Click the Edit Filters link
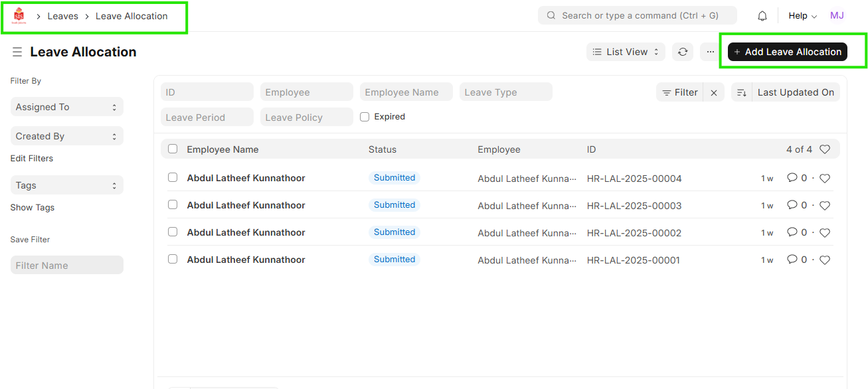The height and width of the screenshot is (389, 868). tap(32, 159)
